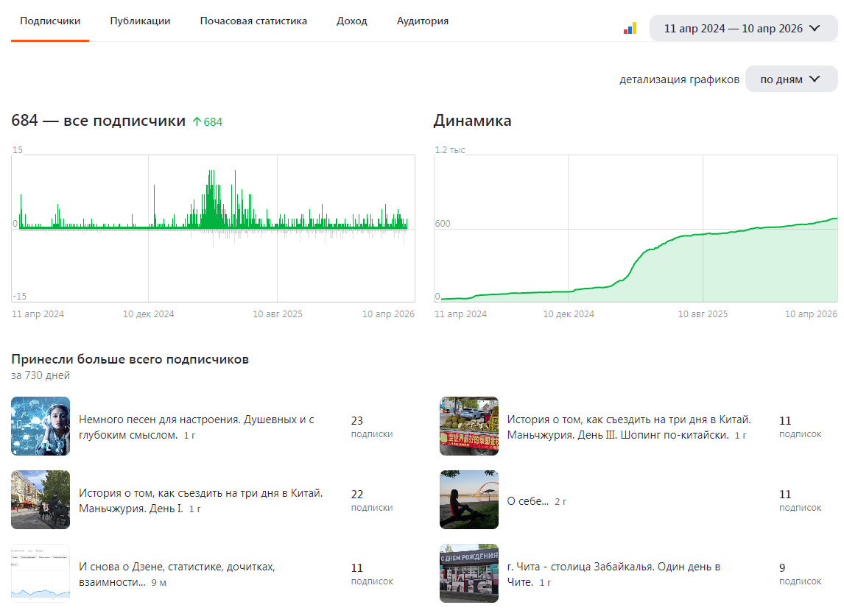Click the '600' axis label on Динамика
This screenshot has height=616, width=844.
click(x=443, y=223)
